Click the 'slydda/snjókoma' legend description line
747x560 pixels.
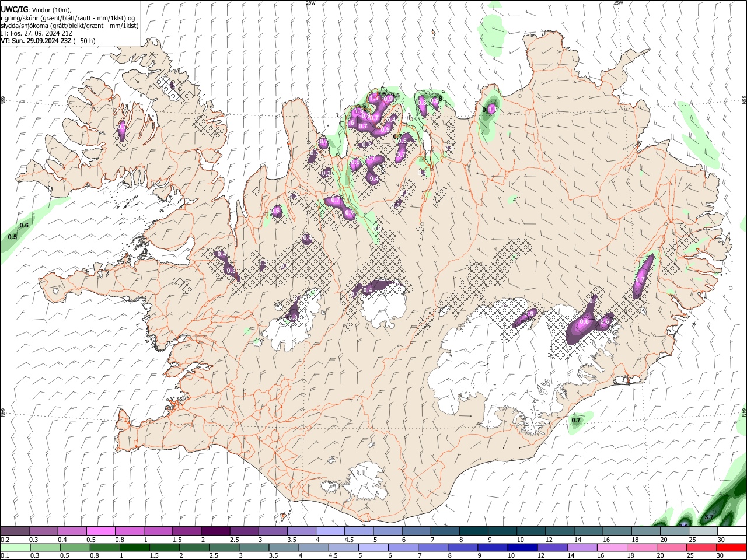(69, 25)
